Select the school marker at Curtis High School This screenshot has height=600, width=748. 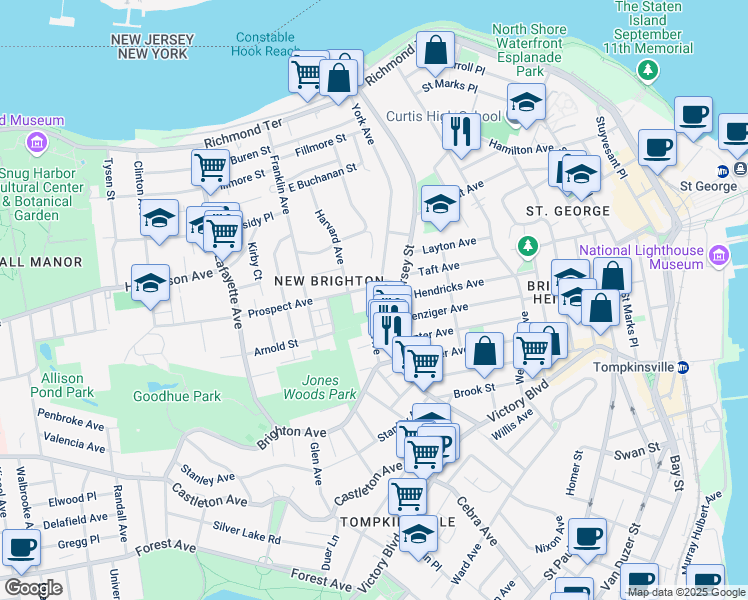(x=526, y=103)
